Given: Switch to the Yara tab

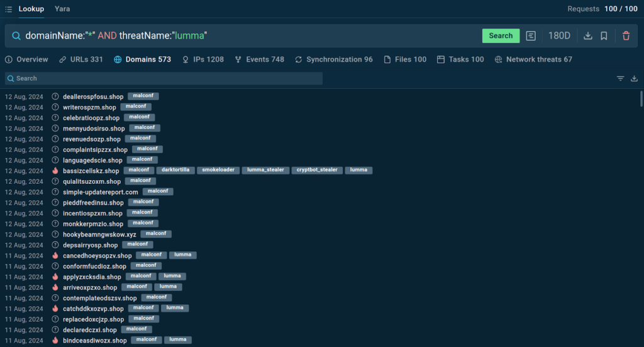Looking at the screenshot, I should pos(62,9).
